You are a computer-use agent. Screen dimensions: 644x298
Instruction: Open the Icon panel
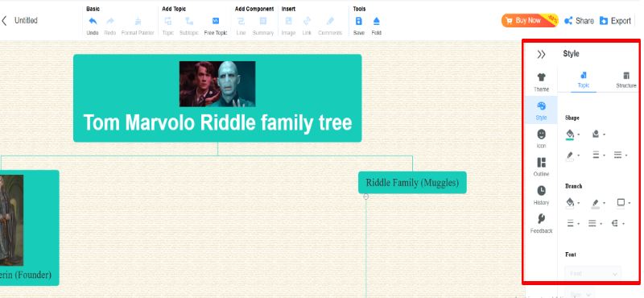541,139
